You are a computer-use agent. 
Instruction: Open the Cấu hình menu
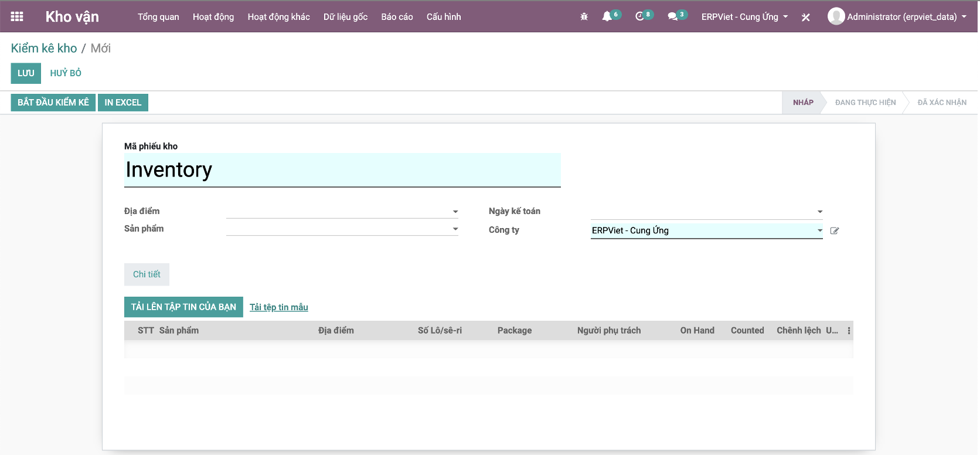pos(444,16)
